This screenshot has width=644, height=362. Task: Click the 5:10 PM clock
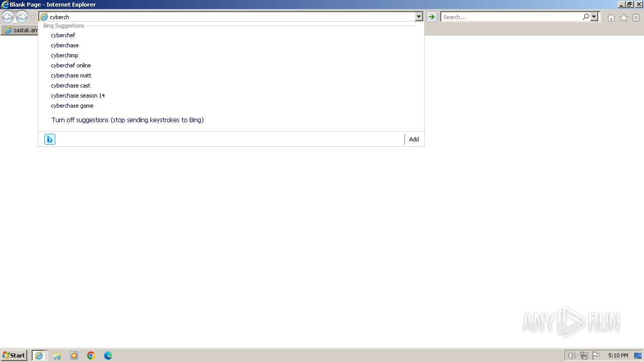[x=618, y=355]
